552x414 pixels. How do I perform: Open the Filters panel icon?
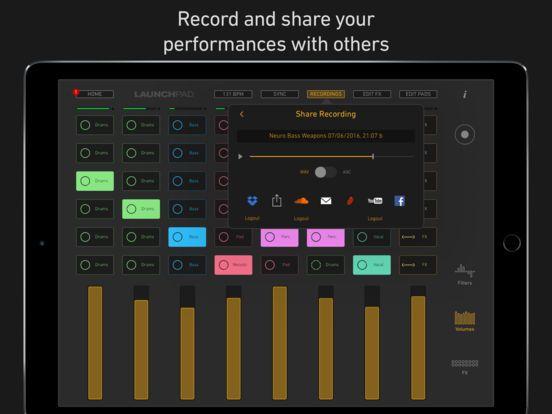[465, 274]
